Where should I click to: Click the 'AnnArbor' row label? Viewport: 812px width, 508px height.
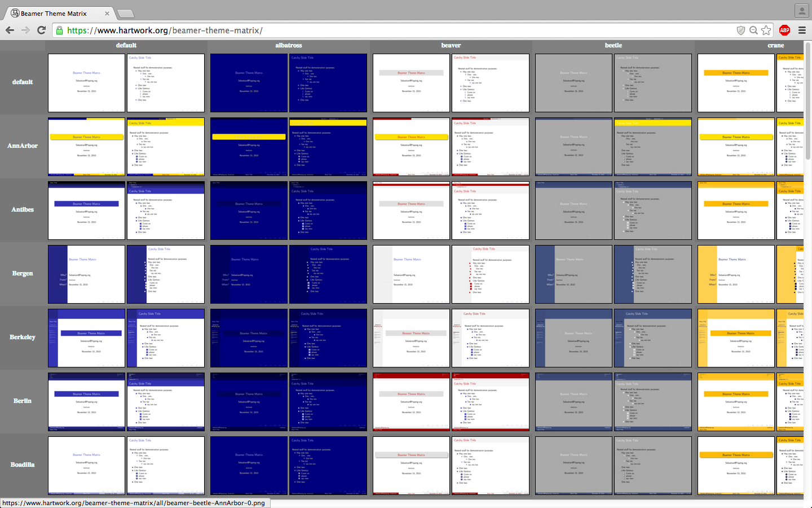click(23, 146)
